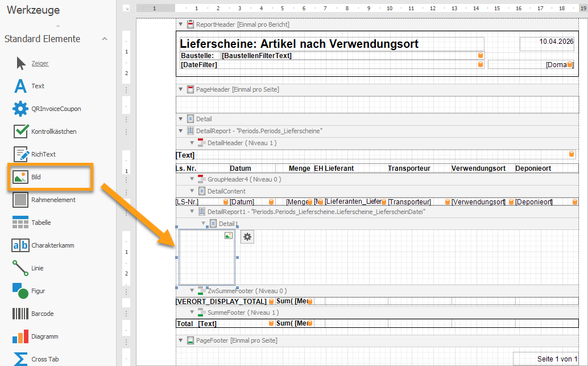Select the [Doma] field in header
Image resolution: width=588 pixels, height=366 pixels.
pos(531,64)
